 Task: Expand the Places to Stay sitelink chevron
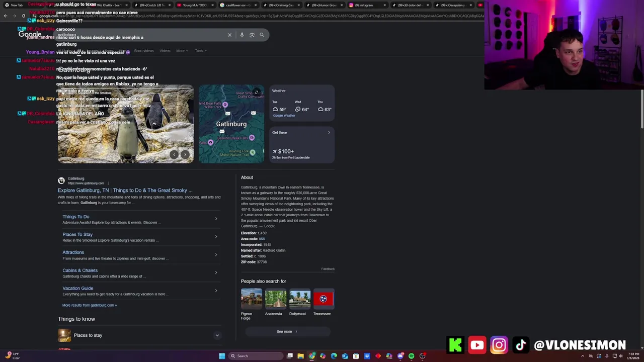(216, 237)
